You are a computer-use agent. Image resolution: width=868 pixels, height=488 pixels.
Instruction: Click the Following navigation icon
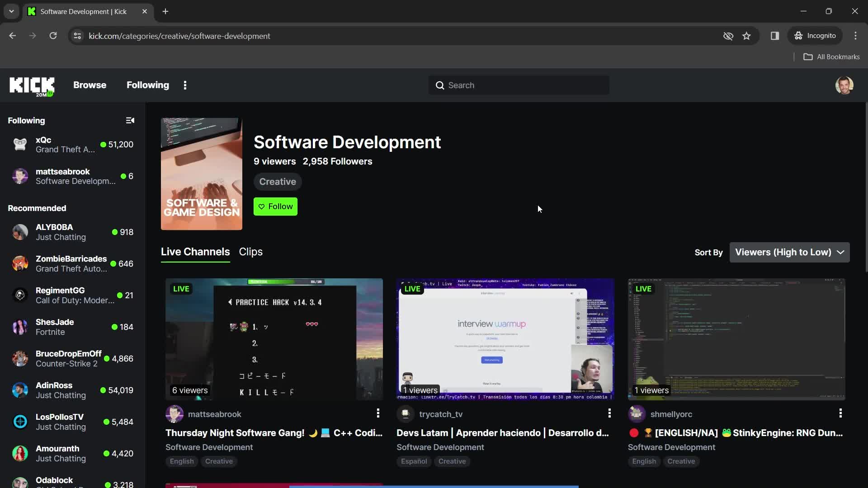tap(148, 85)
